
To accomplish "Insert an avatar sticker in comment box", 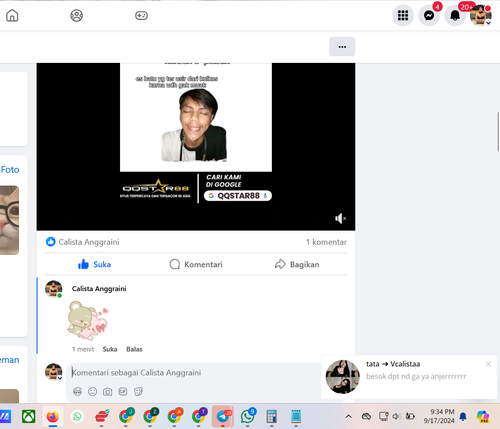I will (77, 392).
